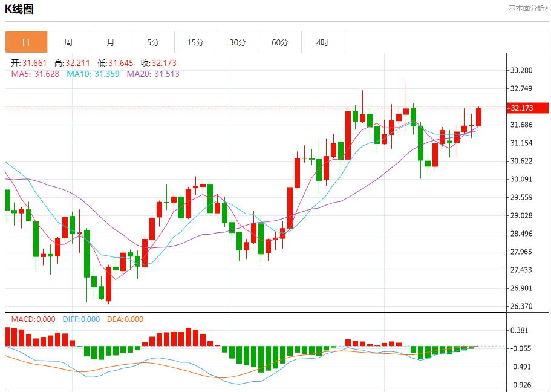The width and height of the screenshot is (551, 392).
Task: Switch to the 月 monthly tab
Action: pyautogui.click(x=111, y=42)
